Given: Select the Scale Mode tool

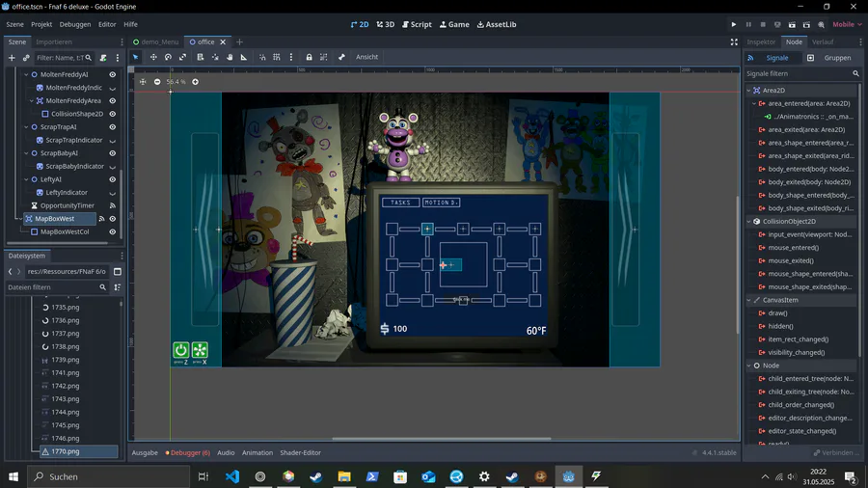Looking at the screenshot, I should pyautogui.click(x=182, y=57).
